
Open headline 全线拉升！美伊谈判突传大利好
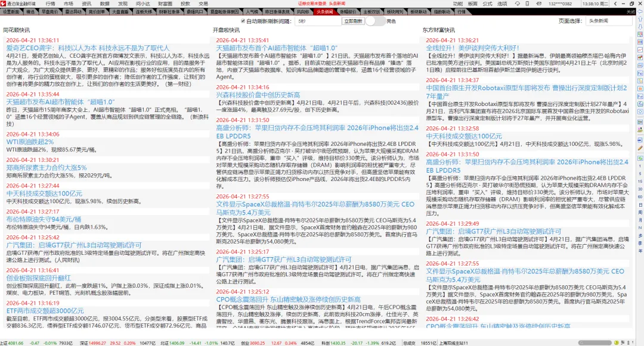[x=472, y=48]
